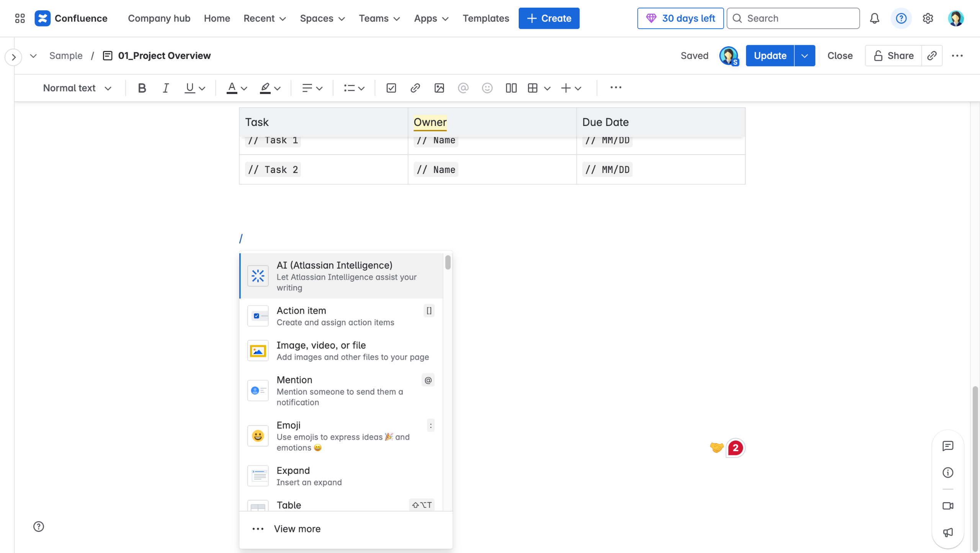The height and width of the screenshot is (553, 980).
Task: Toggle bold formatting
Action: point(142,88)
